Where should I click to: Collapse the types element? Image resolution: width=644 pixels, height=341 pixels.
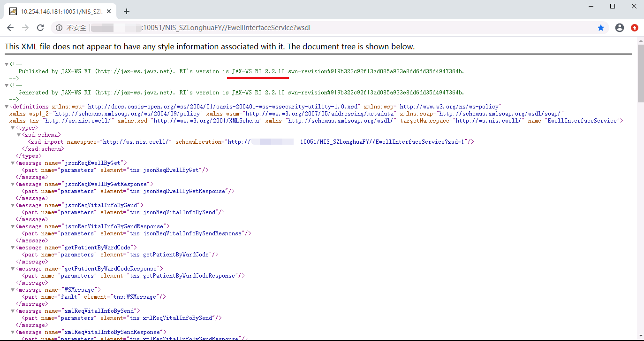point(13,128)
